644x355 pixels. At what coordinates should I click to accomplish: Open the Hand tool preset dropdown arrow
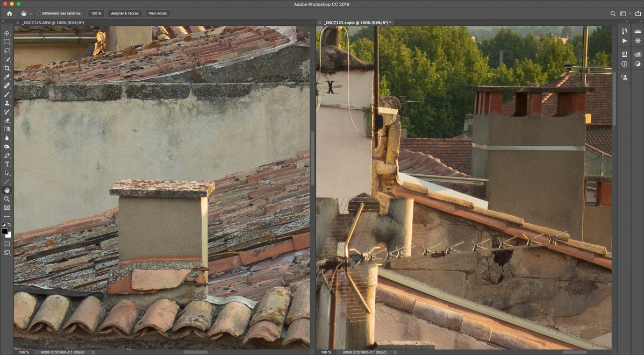click(x=31, y=13)
